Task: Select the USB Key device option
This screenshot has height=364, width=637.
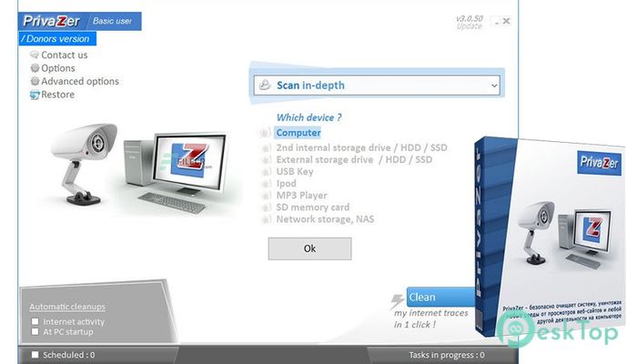Action: pos(295,171)
